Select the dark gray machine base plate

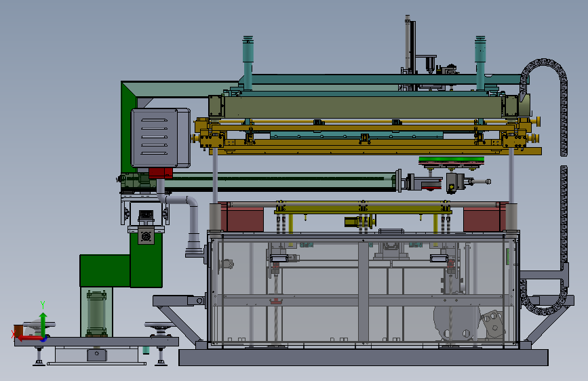pyautogui.click(x=363, y=357)
